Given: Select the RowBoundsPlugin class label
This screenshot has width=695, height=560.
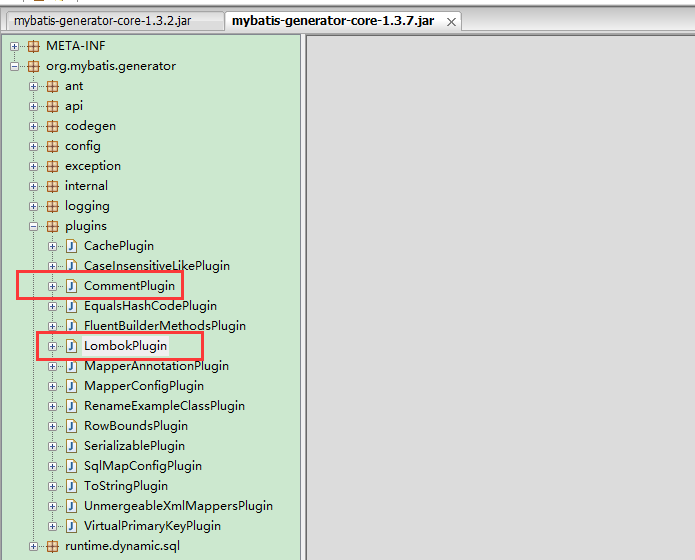Looking at the screenshot, I should tap(136, 426).
